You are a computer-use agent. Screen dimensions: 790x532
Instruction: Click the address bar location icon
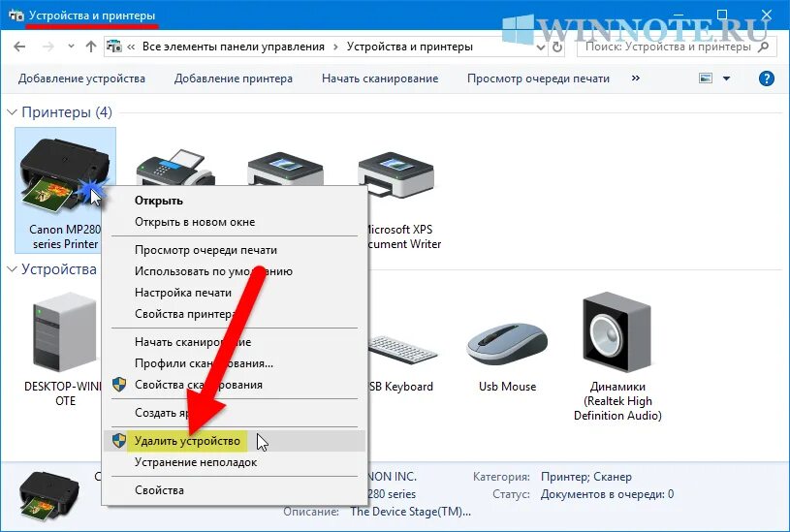coord(114,47)
